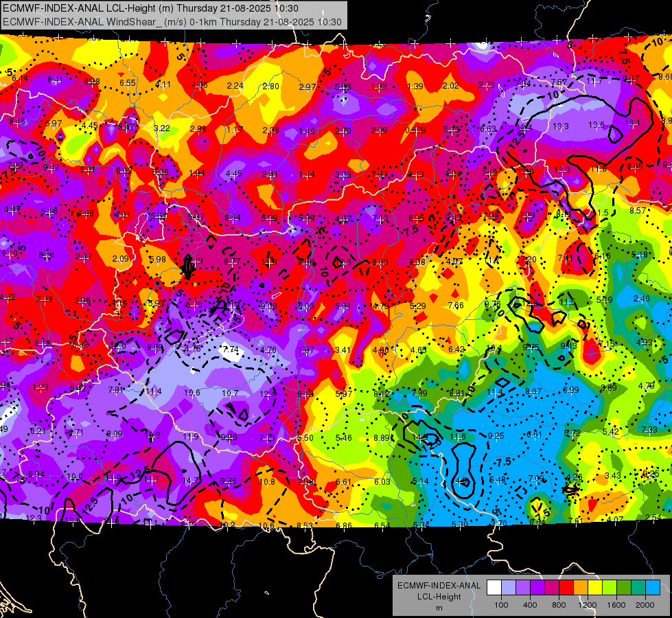Click the legend tick label 100
672x618 pixels.
[501, 605]
